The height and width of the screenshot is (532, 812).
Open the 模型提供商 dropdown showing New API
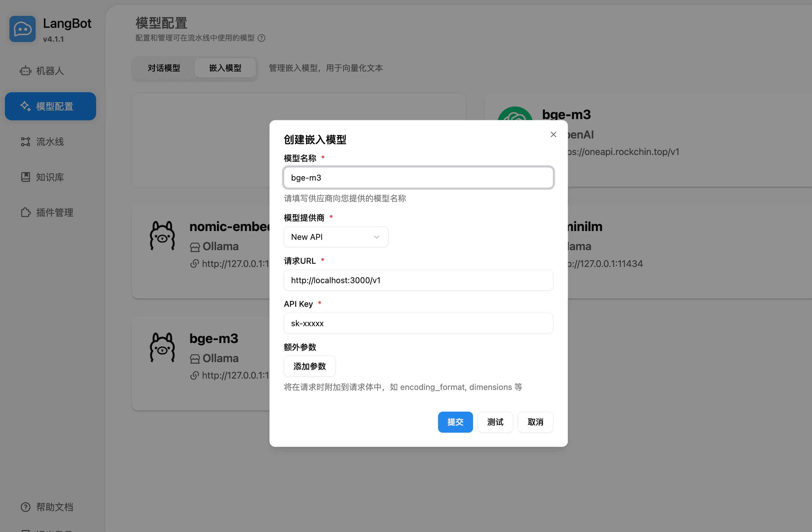pyautogui.click(x=336, y=237)
